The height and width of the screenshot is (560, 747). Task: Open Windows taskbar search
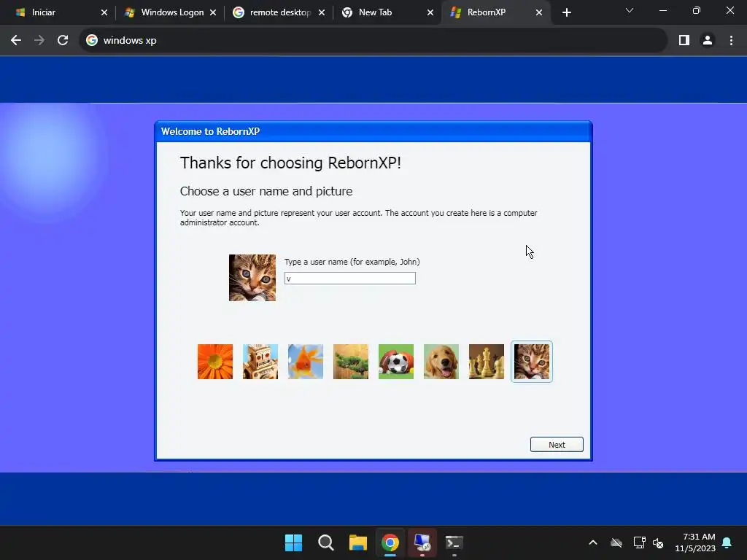click(x=326, y=542)
